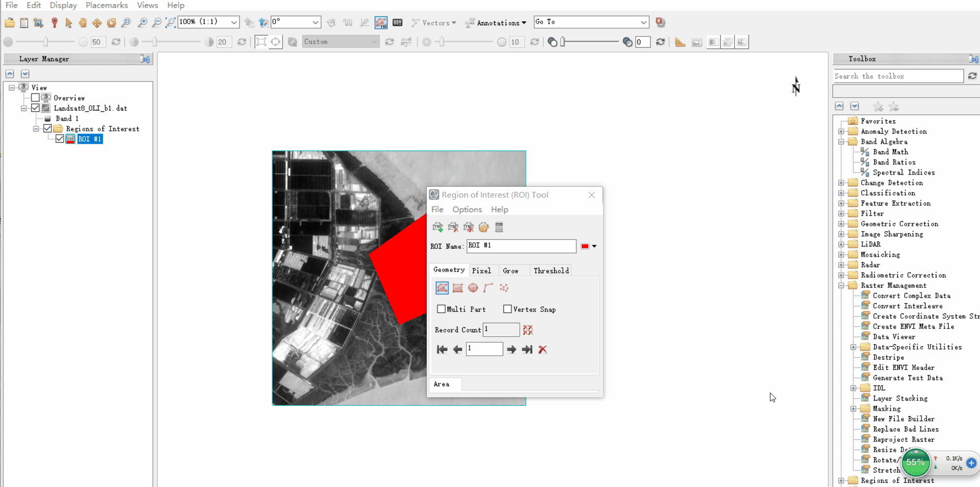Select the Rectangle ROI drawing tool
Viewport: 980px width, 487px height.
pos(458,288)
